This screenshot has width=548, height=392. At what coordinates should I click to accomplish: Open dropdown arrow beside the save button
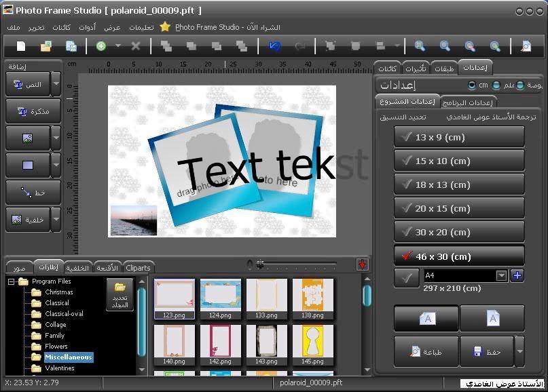point(520,351)
